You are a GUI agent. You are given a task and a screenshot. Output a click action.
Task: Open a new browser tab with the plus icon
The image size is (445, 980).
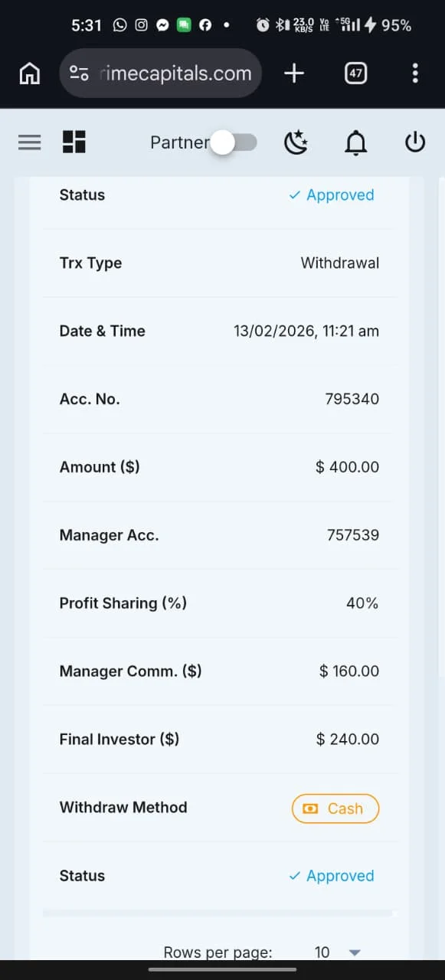pos(294,73)
